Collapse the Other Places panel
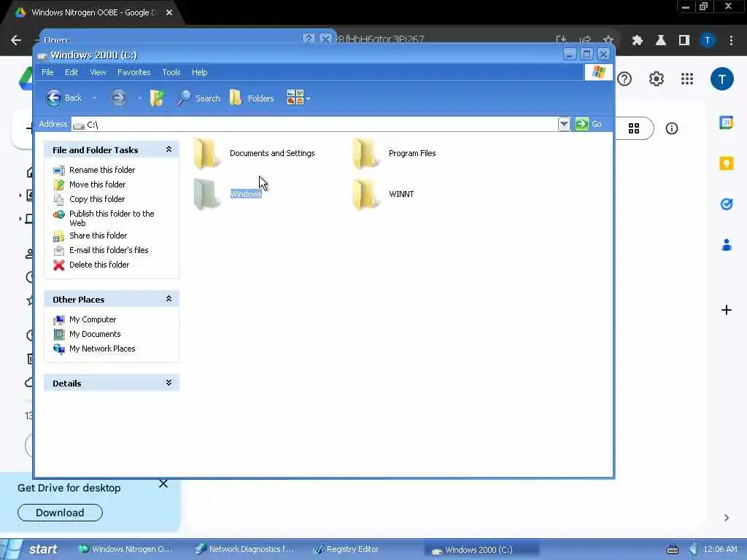The height and width of the screenshot is (560, 747). [169, 298]
